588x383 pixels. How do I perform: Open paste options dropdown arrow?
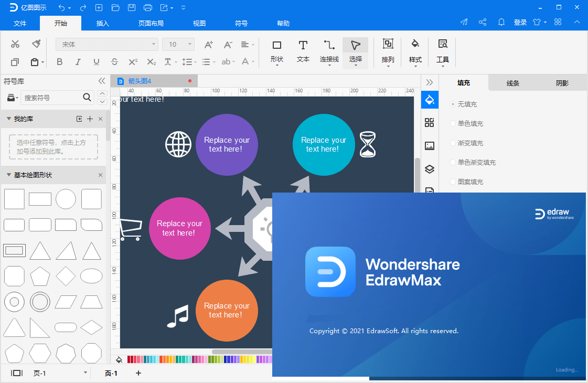click(x=43, y=62)
